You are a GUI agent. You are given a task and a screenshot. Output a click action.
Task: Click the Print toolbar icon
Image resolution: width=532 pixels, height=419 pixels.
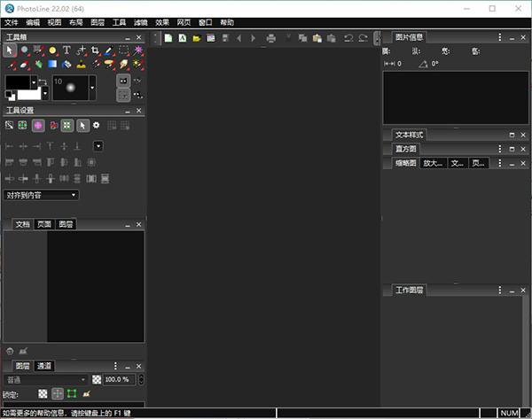click(270, 38)
